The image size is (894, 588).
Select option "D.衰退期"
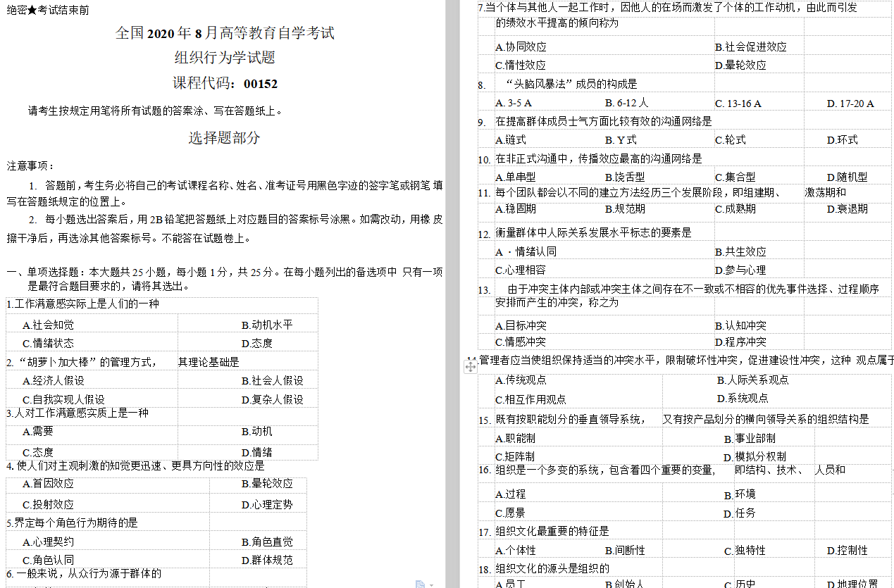click(x=848, y=209)
